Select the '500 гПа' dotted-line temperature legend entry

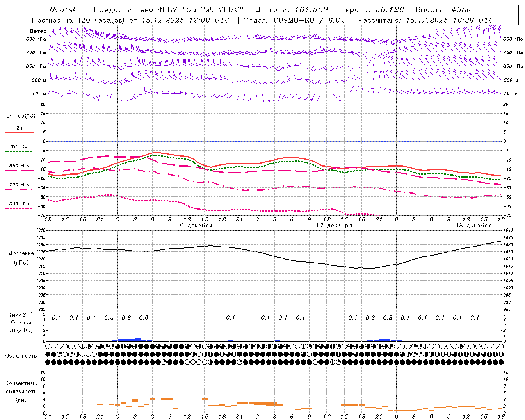click(x=19, y=204)
